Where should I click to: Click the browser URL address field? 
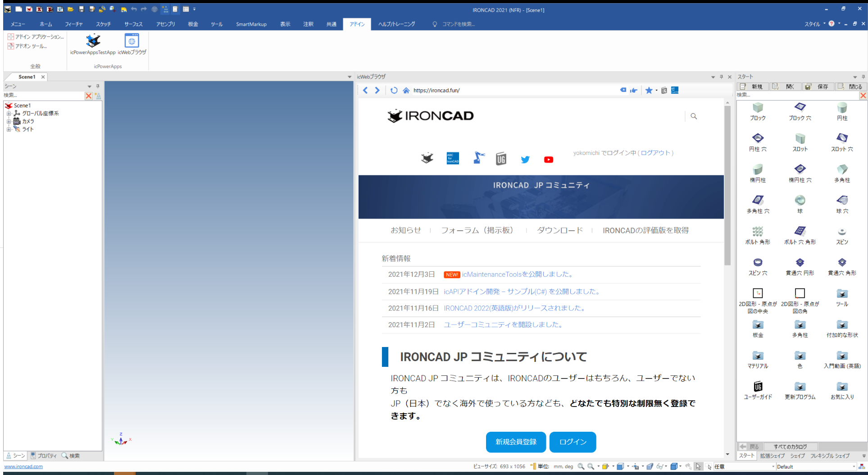pyautogui.click(x=514, y=90)
